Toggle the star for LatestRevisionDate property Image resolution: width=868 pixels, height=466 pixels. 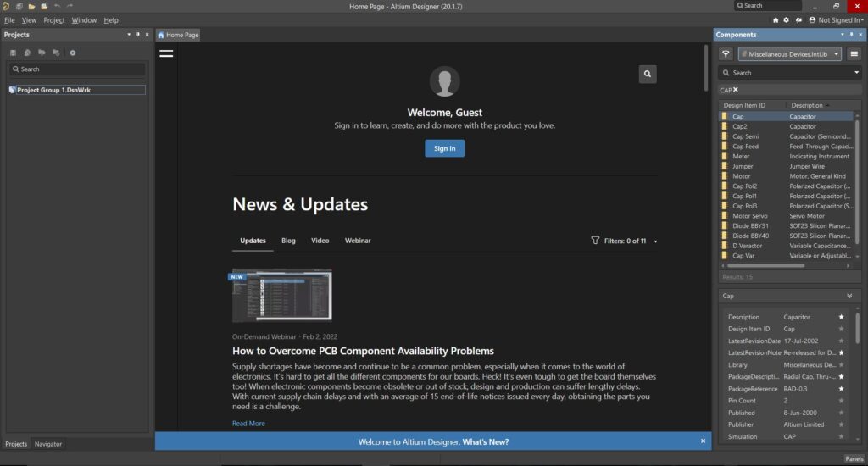tap(841, 341)
